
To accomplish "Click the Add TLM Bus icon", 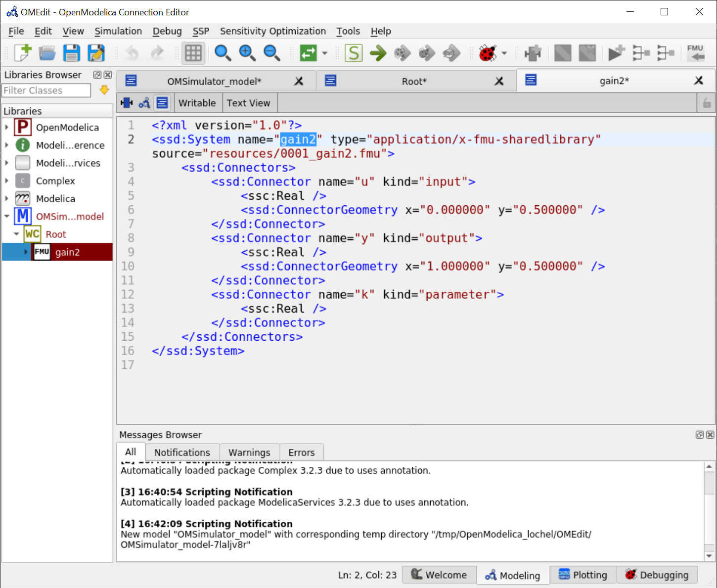I will 666,53.
